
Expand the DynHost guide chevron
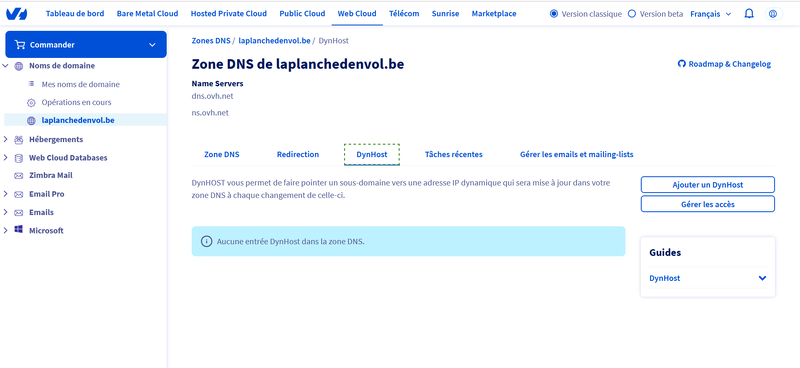(762, 278)
